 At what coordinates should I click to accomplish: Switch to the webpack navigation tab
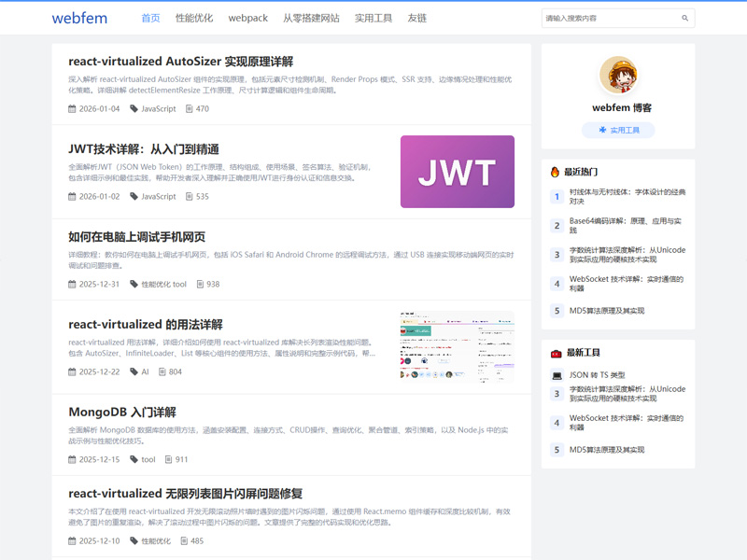click(x=247, y=17)
